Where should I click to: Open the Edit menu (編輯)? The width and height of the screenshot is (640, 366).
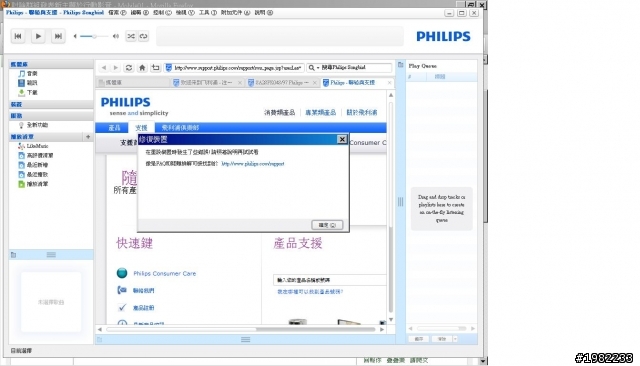140,13
